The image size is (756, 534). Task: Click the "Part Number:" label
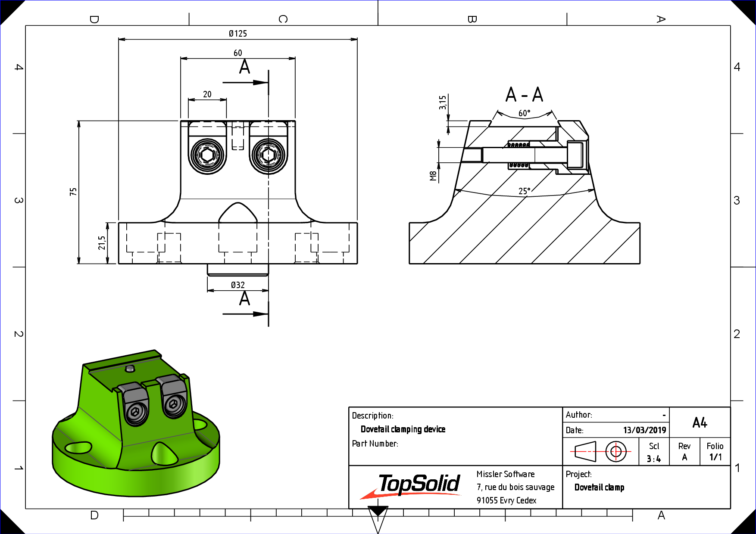[375, 444]
